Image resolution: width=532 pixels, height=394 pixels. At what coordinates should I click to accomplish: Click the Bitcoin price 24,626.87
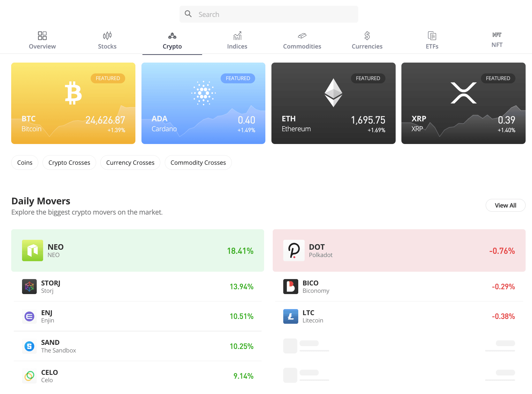(105, 120)
